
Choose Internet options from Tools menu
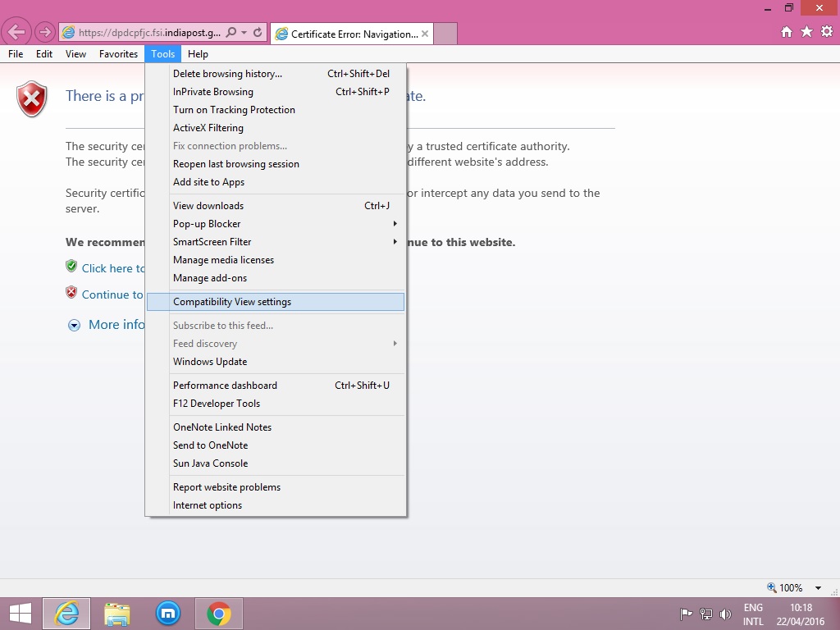208,505
